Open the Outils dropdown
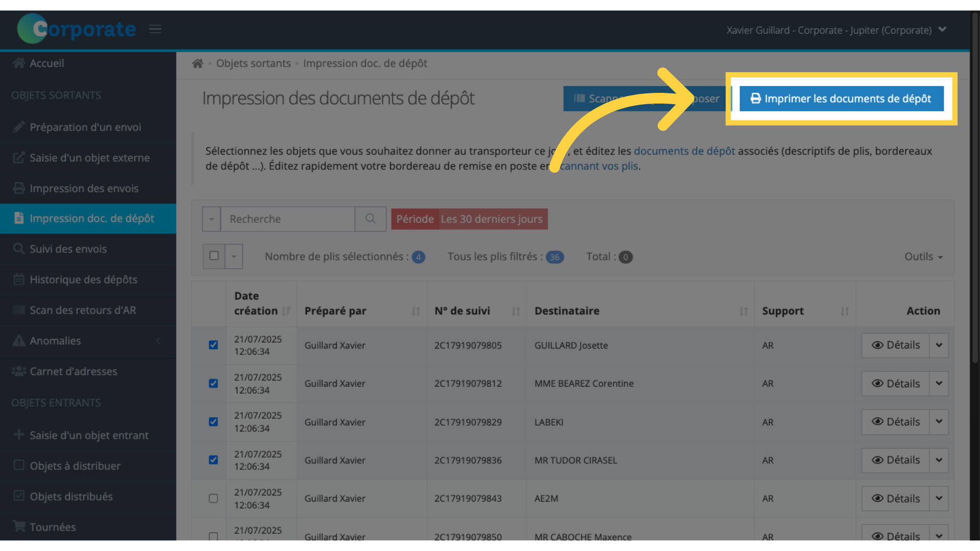This screenshot has width=980, height=551. click(x=924, y=257)
